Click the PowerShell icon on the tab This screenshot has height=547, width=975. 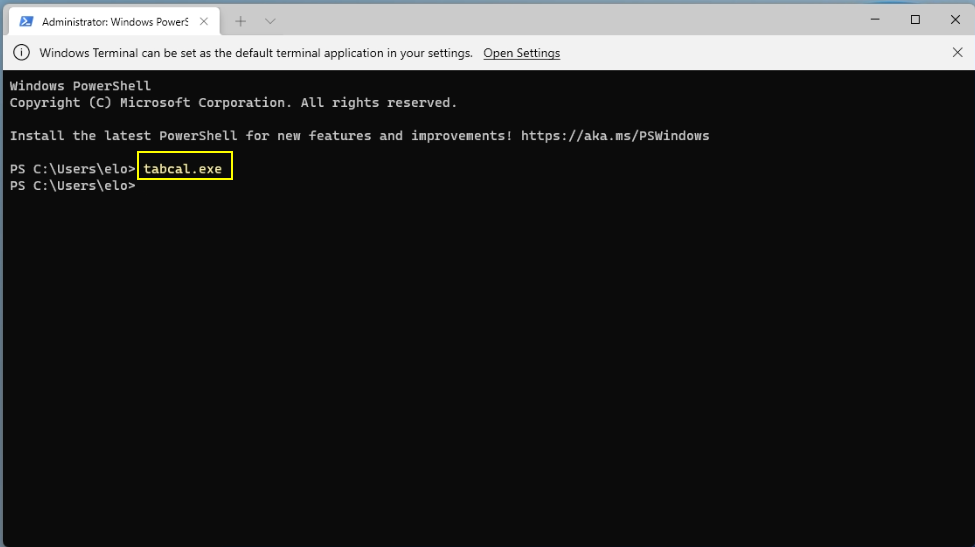coord(26,22)
